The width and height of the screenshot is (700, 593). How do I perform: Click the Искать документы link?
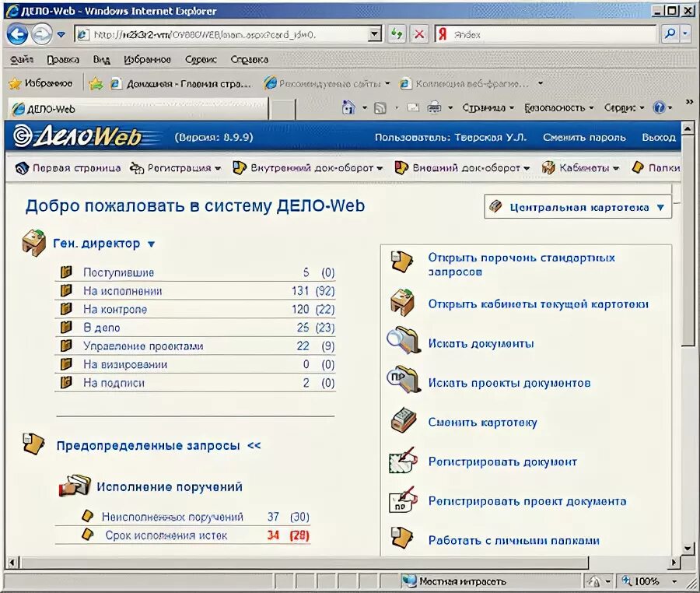pyautogui.click(x=481, y=343)
